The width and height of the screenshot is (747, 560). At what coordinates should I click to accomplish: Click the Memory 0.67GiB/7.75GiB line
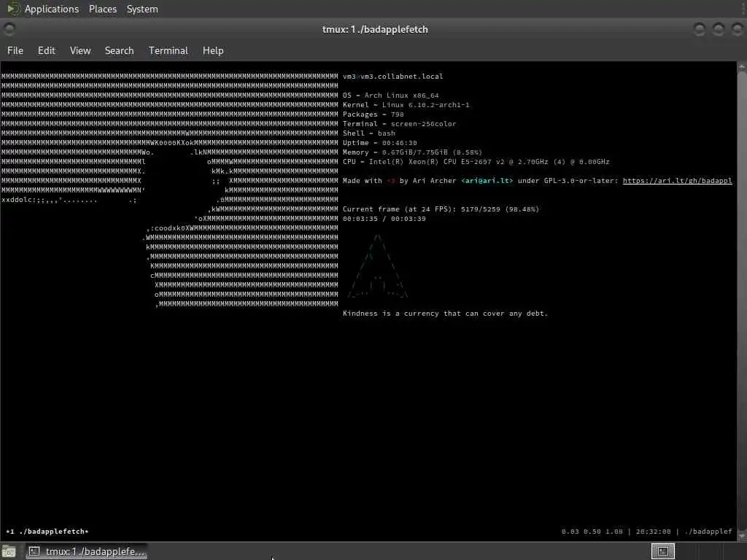[412, 152]
